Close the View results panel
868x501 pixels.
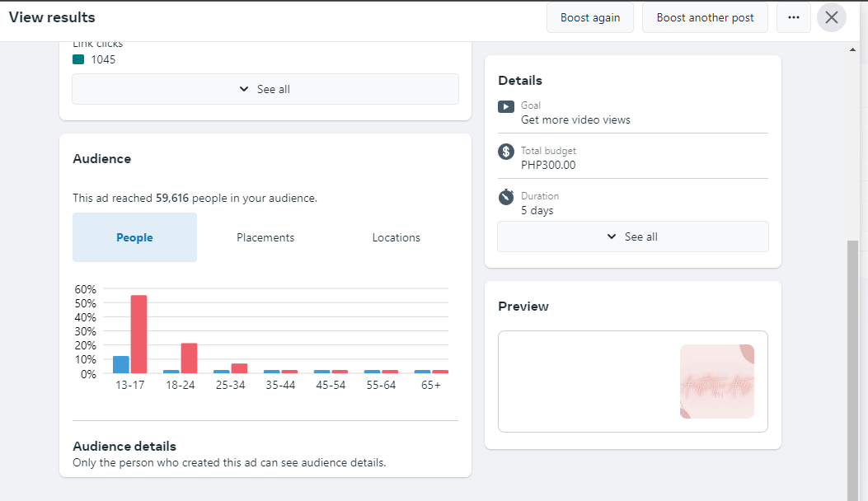pyautogui.click(x=832, y=17)
